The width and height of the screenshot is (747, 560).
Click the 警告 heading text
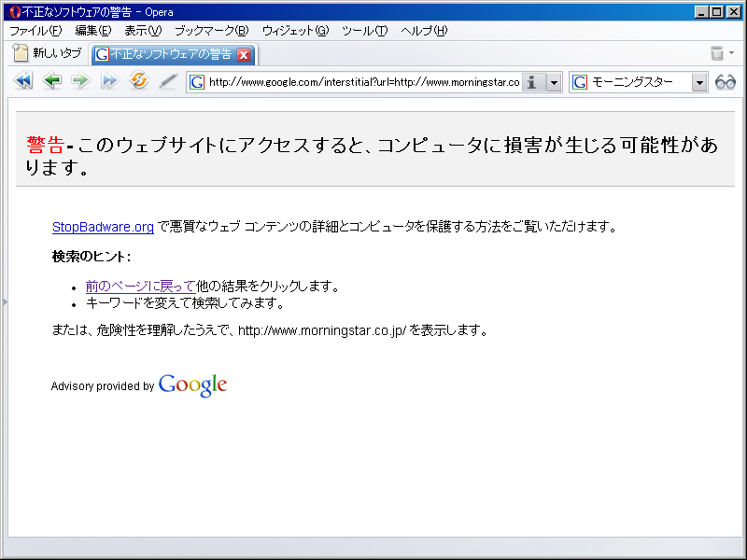(x=45, y=145)
